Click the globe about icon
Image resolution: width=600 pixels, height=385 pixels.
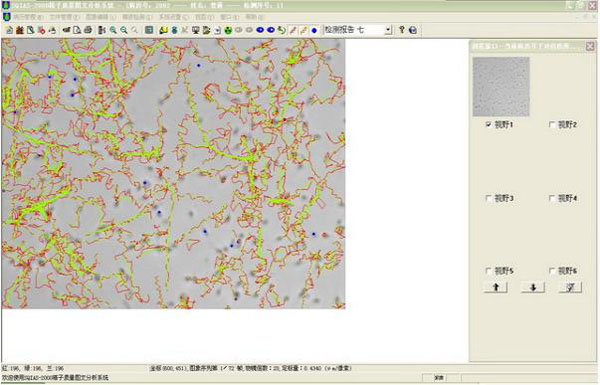[412, 30]
